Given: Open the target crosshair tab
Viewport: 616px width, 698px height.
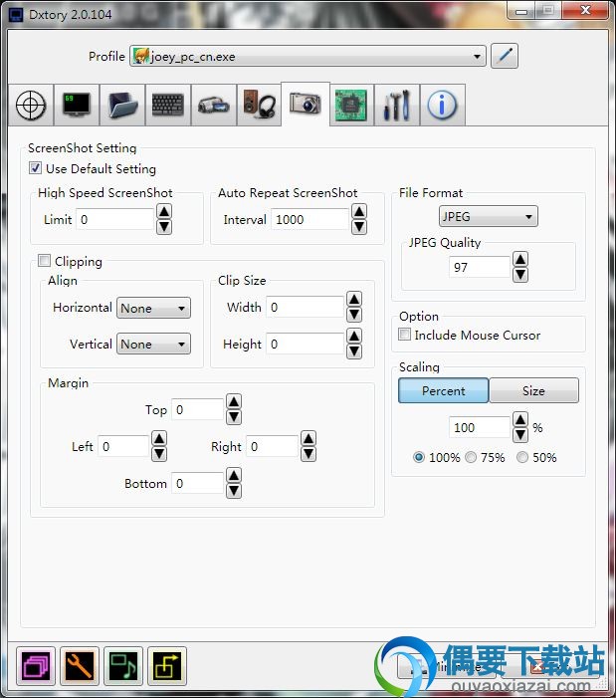Looking at the screenshot, I should pos(31,106).
